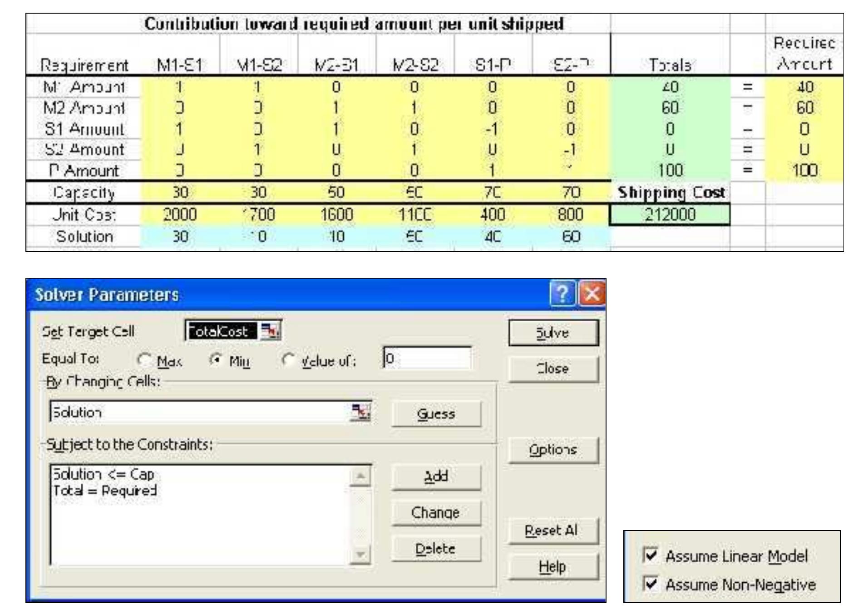868x614 pixels.
Task: Click the Close button in Solver dialog
Action: click(x=553, y=368)
